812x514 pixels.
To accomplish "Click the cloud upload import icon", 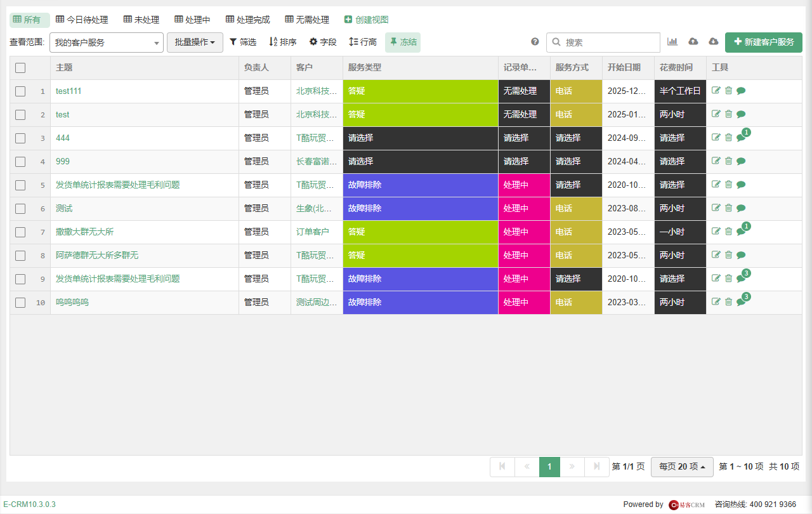I will (x=693, y=42).
